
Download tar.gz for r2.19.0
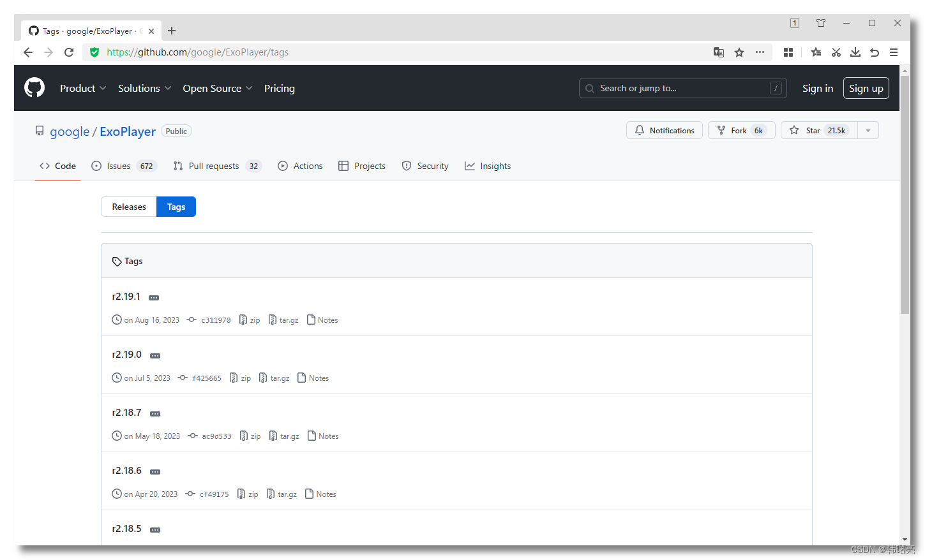coord(274,378)
